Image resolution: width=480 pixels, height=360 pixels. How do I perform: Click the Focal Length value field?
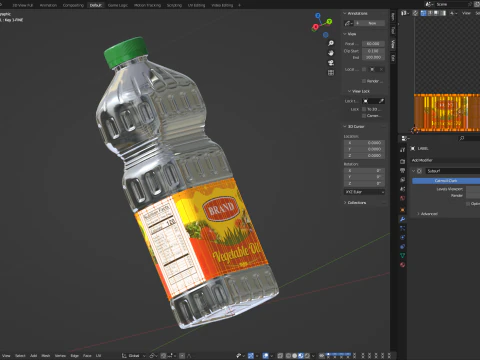click(x=373, y=44)
